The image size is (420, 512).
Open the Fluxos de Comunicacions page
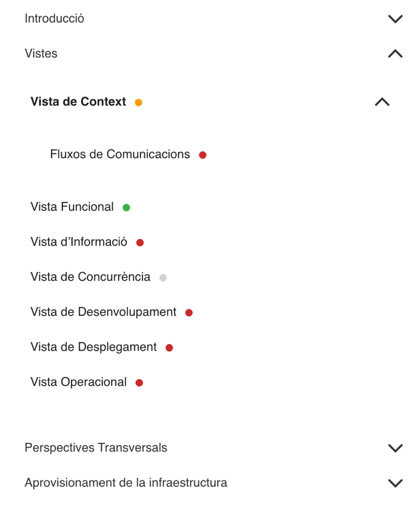[119, 154]
